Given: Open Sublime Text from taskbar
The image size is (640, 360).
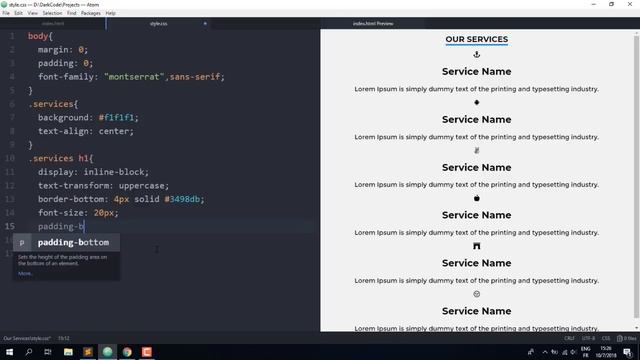Looking at the screenshot, I should pyautogui.click(x=88, y=352).
